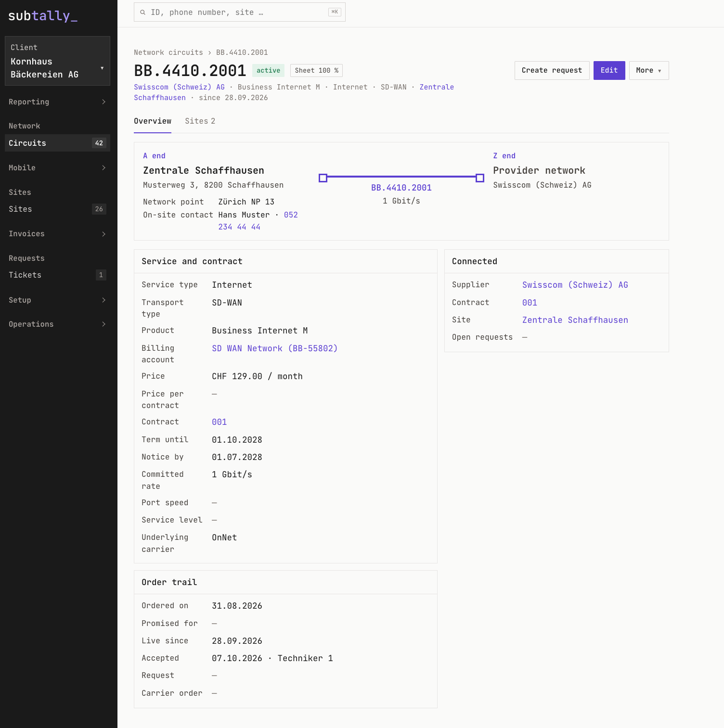Open the More dropdown menu
724x728 pixels.
pos(648,70)
